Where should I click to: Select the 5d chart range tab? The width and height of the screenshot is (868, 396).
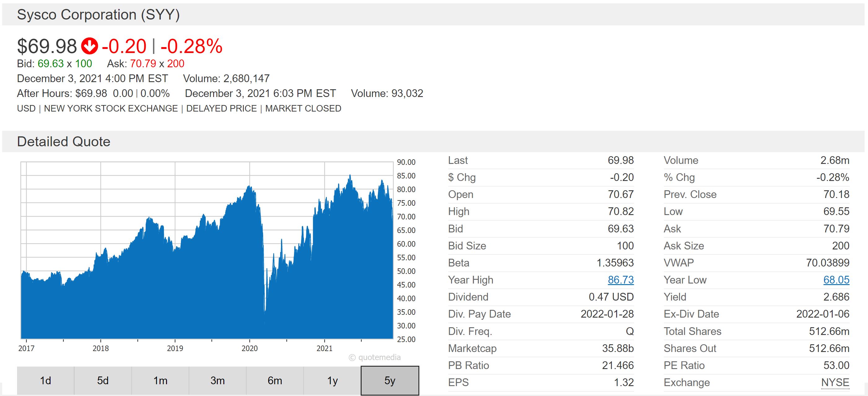(x=103, y=381)
